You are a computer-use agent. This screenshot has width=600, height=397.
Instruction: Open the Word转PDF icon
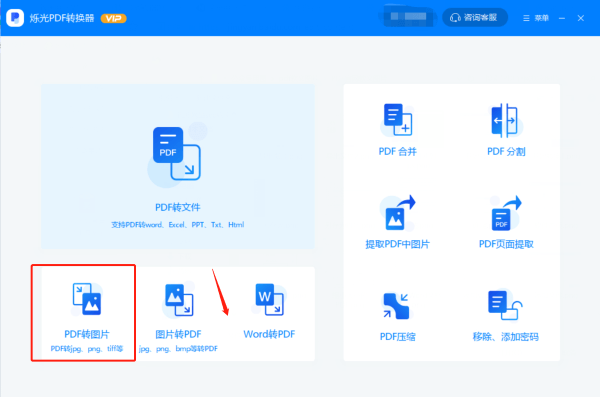point(270,300)
